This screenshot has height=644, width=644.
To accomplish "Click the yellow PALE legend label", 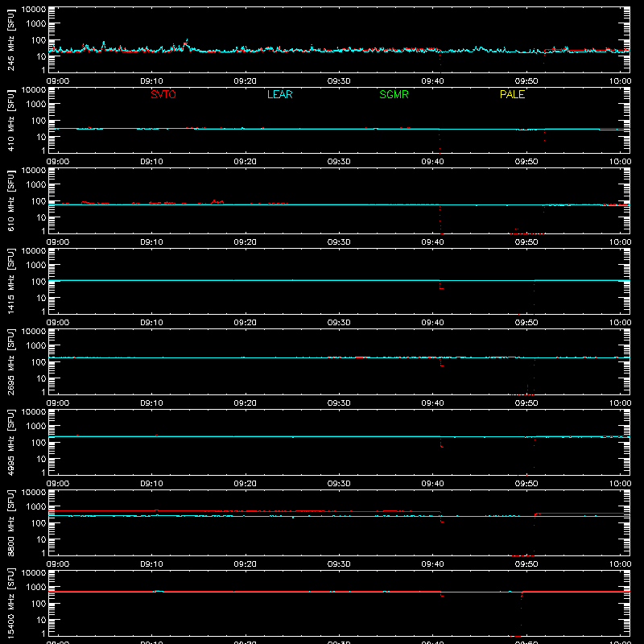I will point(512,94).
